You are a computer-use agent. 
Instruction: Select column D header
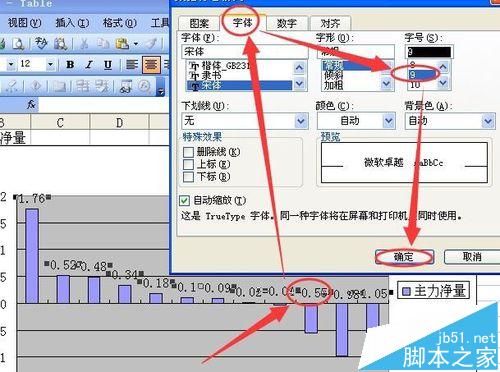(x=120, y=122)
